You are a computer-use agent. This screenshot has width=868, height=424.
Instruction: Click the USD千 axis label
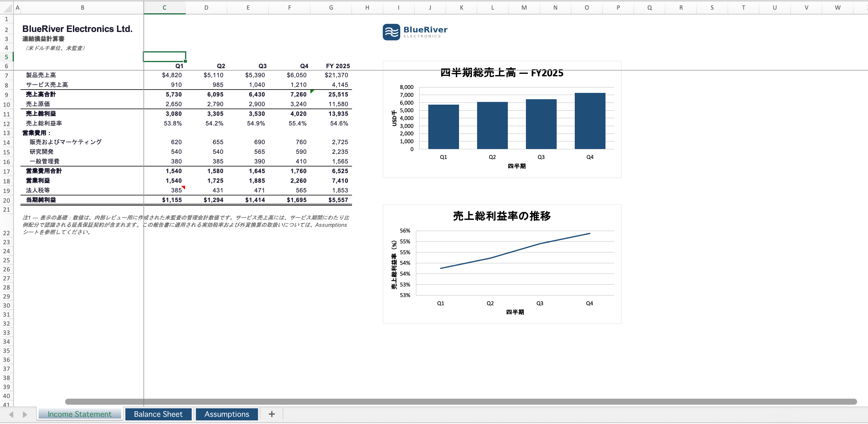point(394,118)
